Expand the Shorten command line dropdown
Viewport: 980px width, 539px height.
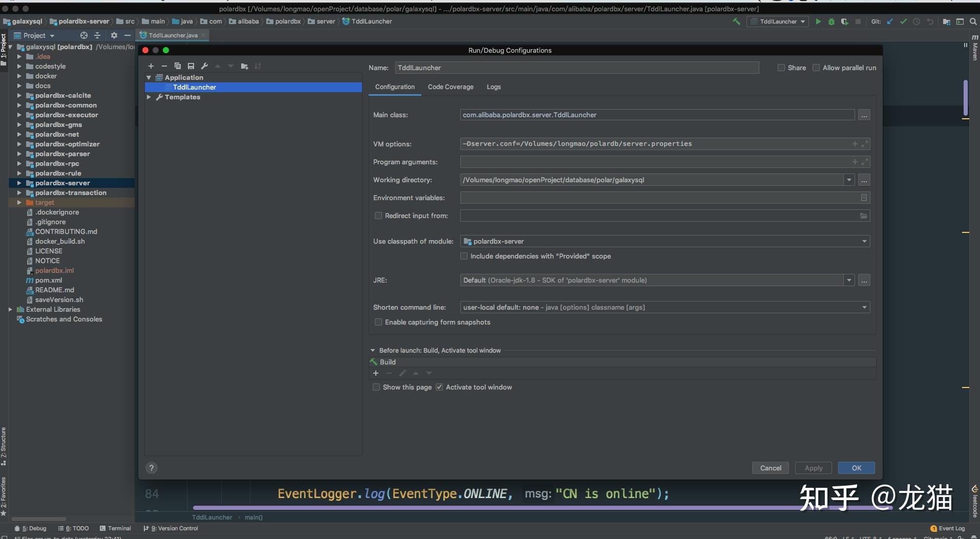coord(665,307)
